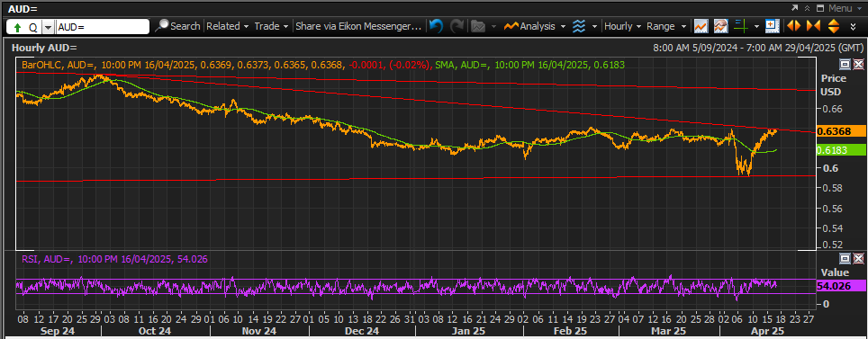The width and height of the screenshot is (868, 339).
Task: Click the undo arrow icon
Action: click(436, 26)
